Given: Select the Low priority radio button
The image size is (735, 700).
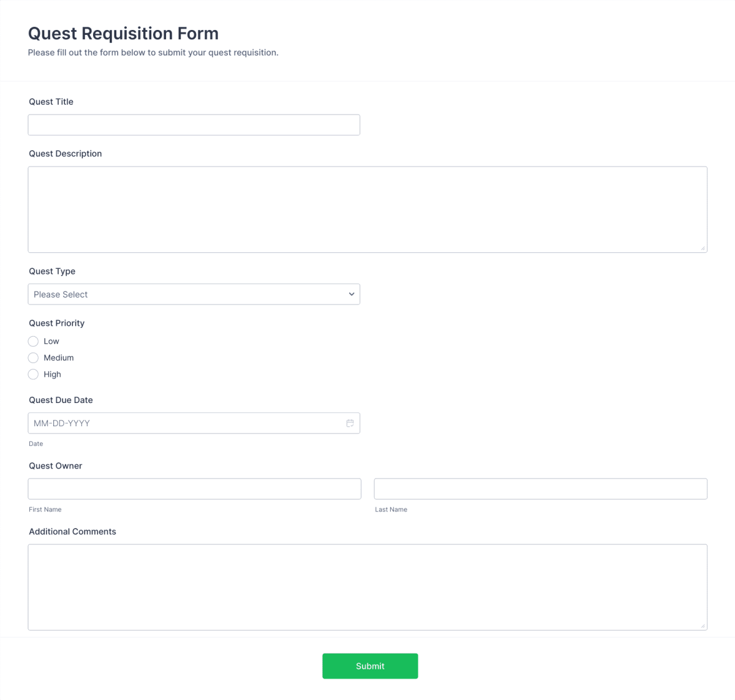Looking at the screenshot, I should click(33, 341).
